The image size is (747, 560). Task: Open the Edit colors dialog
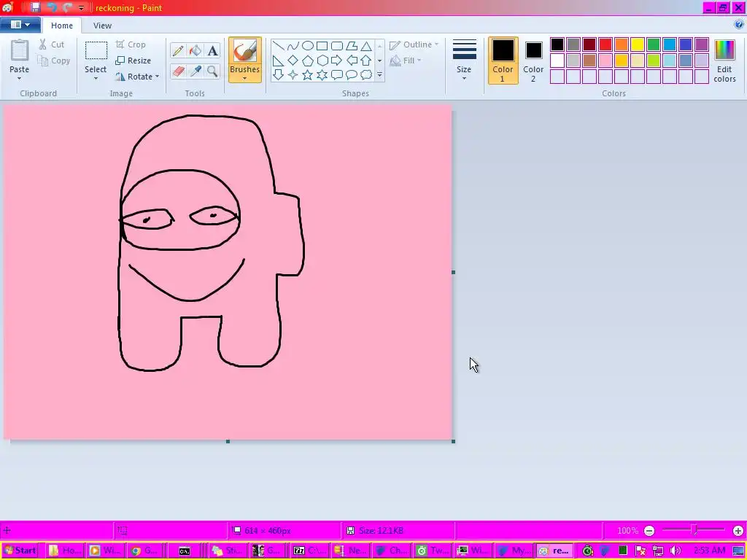[x=724, y=60]
